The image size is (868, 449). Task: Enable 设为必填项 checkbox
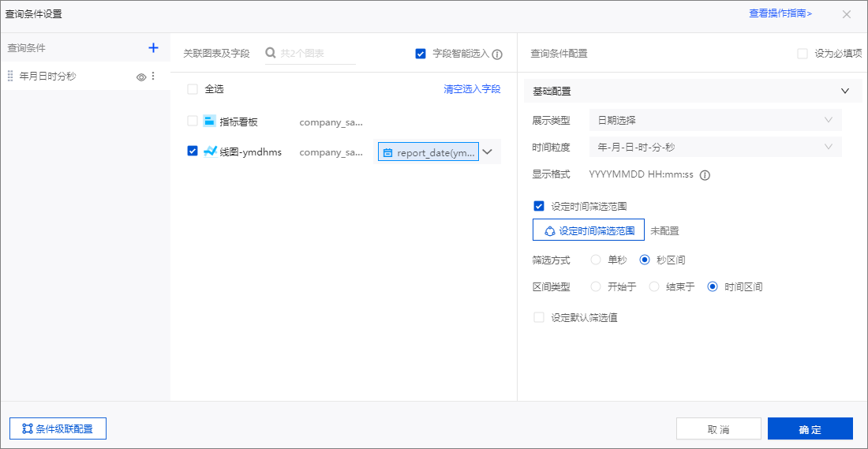pos(803,54)
